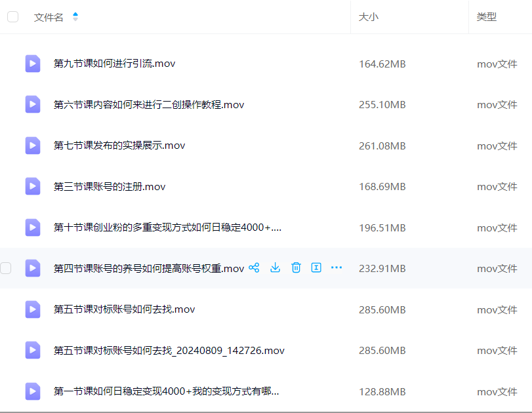This screenshot has width=532, height=413.
Task: Open 第四节课账号的养号如何提高账号权重.mov
Action: tap(149, 269)
